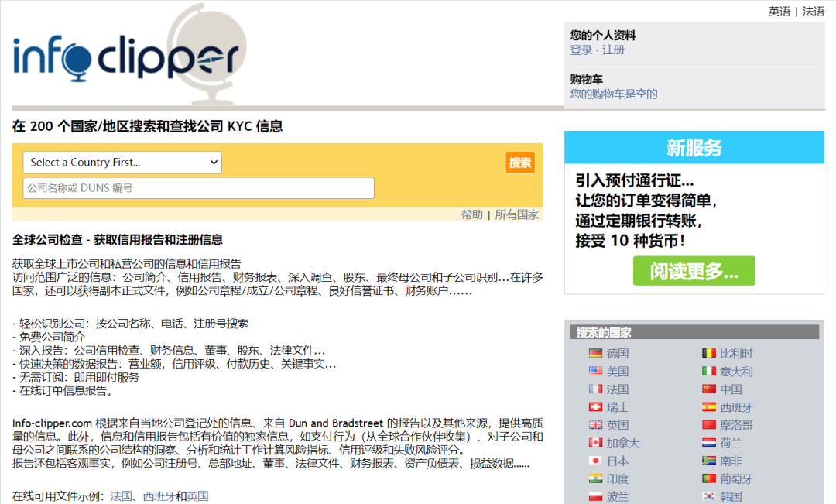836x504 pixels.
Task: Click the Spain flag icon
Action: (x=708, y=407)
